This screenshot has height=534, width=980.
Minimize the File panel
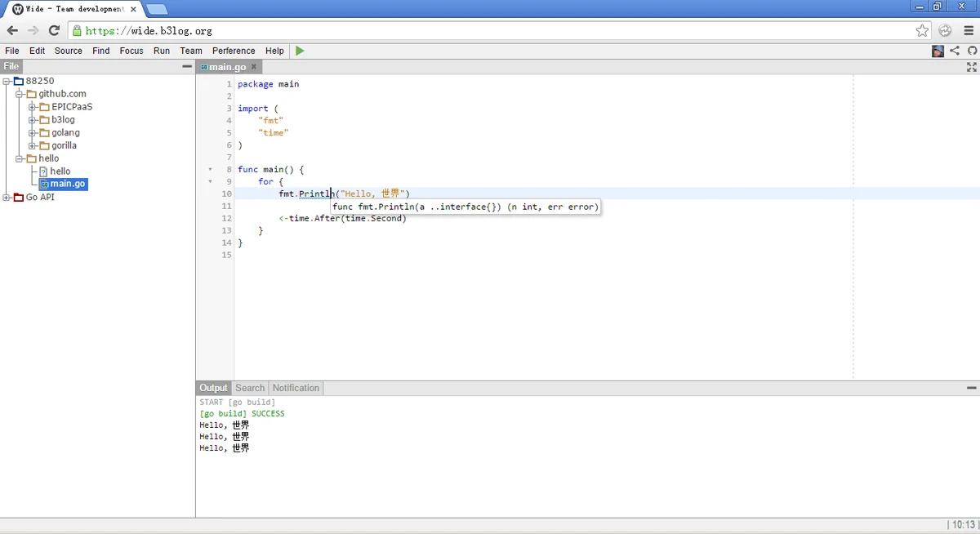187,67
